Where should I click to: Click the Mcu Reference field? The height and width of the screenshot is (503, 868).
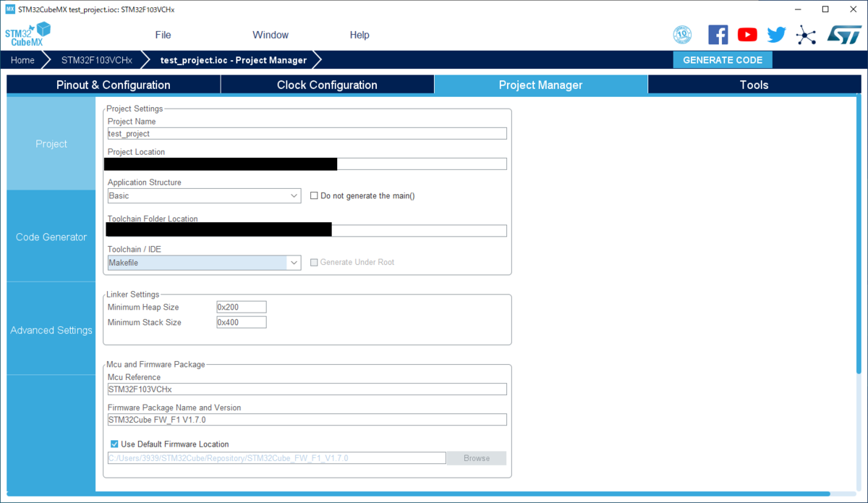[307, 389]
